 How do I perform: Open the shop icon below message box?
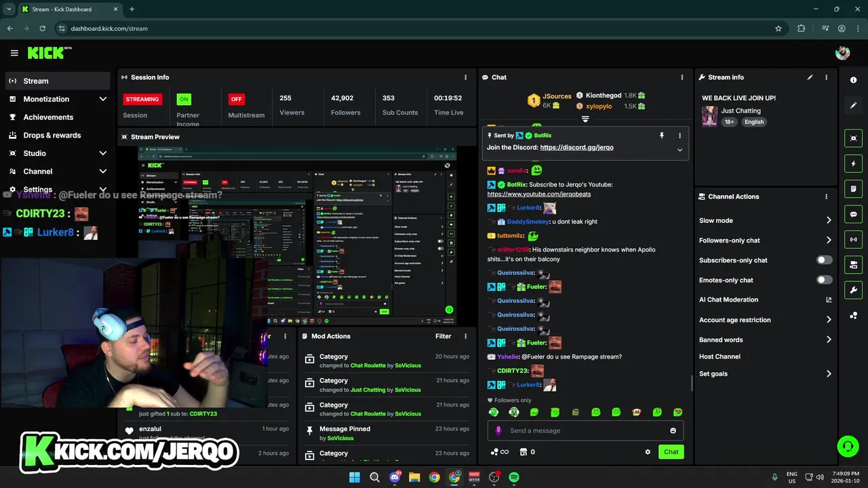pos(524,452)
